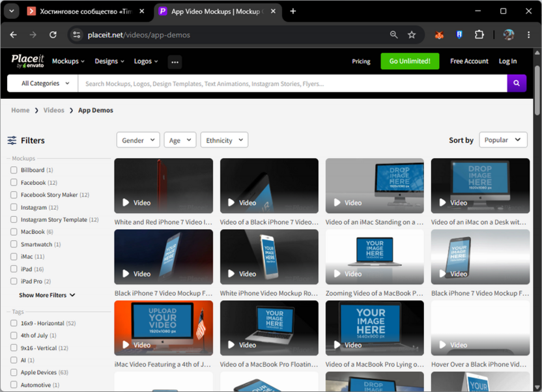Open the Mockups menu

click(68, 61)
